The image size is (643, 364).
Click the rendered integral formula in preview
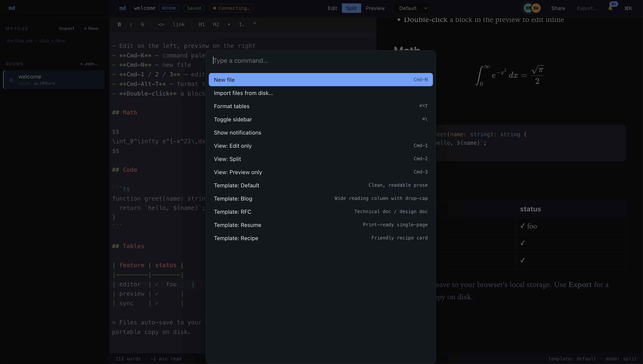click(509, 75)
